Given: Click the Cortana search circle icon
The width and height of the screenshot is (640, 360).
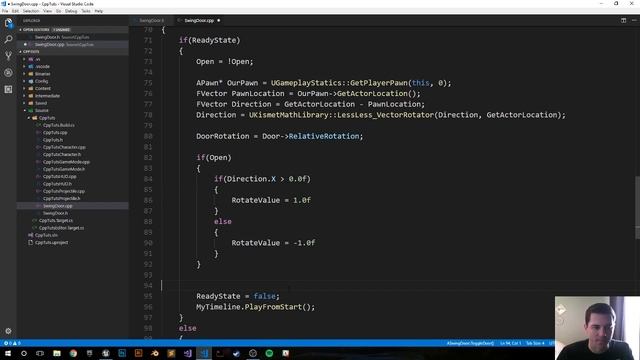Looking at the screenshot, I should point(24,353).
